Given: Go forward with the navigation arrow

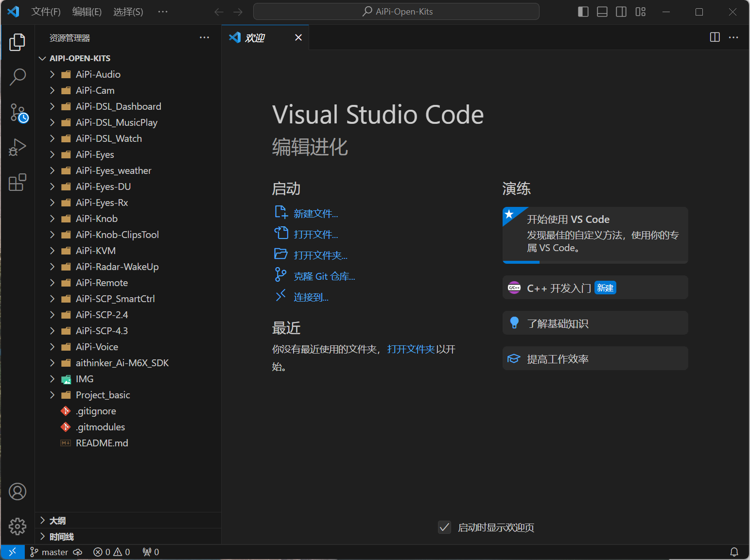Looking at the screenshot, I should coord(238,12).
